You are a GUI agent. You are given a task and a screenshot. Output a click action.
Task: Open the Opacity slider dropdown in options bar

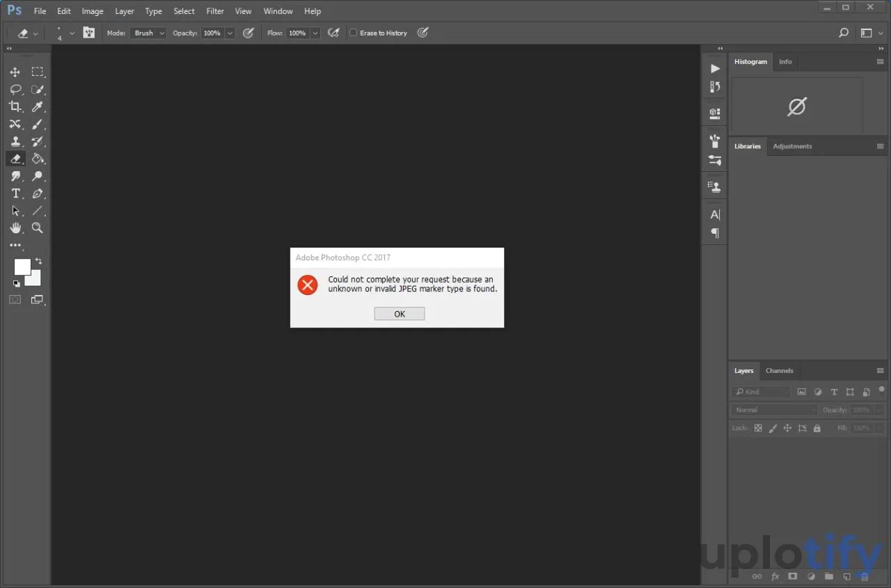[230, 33]
